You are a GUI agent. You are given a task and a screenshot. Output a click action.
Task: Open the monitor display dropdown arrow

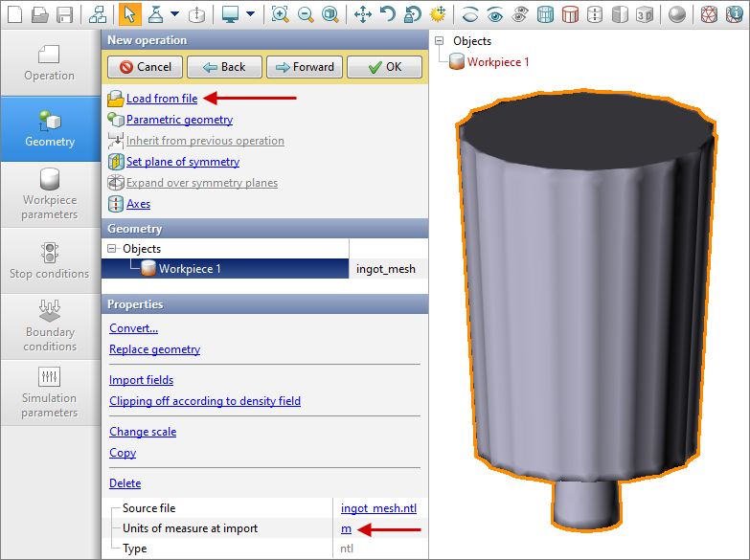pyautogui.click(x=250, y=14)
